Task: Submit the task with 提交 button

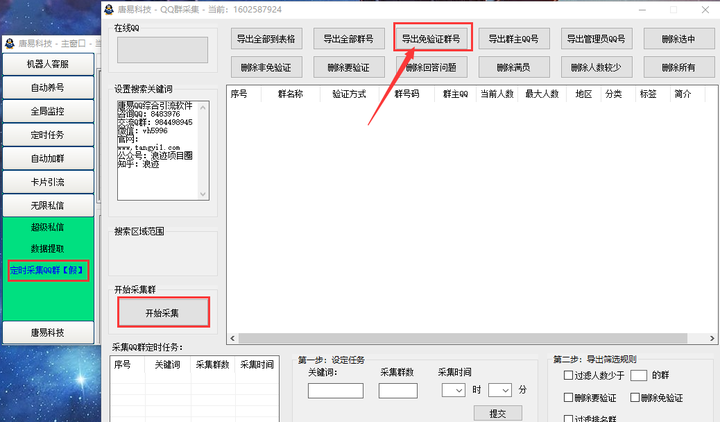Action: pos(498,414)
